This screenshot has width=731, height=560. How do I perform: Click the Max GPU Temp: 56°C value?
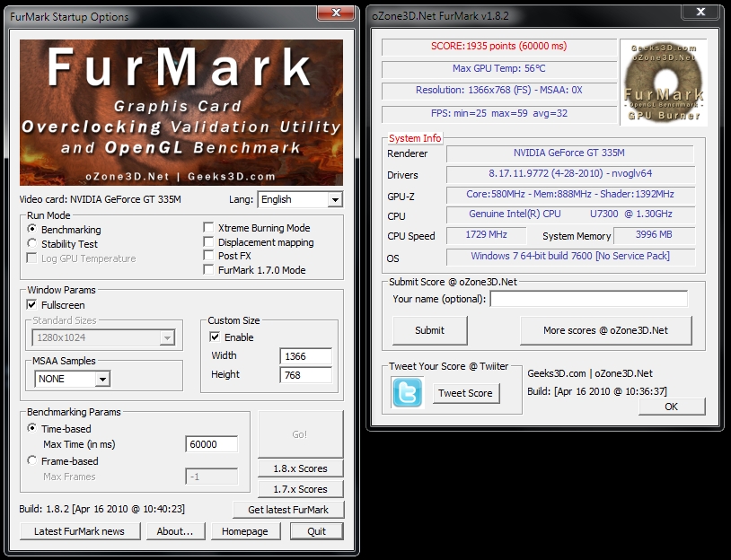[498, 68]
